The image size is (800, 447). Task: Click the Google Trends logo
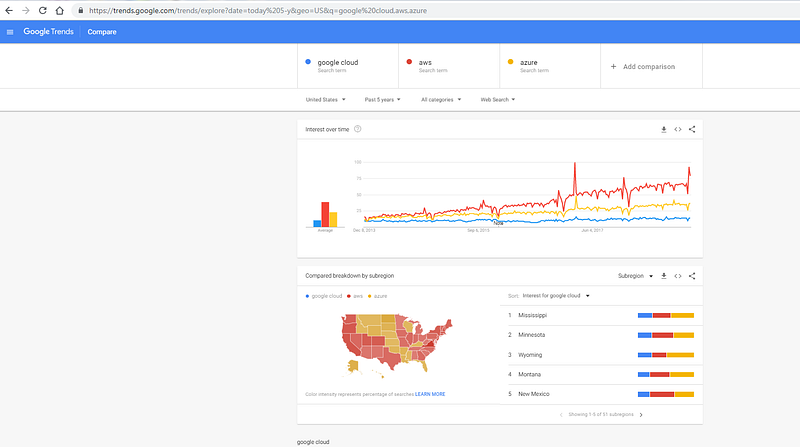click(x=48, y=32)
